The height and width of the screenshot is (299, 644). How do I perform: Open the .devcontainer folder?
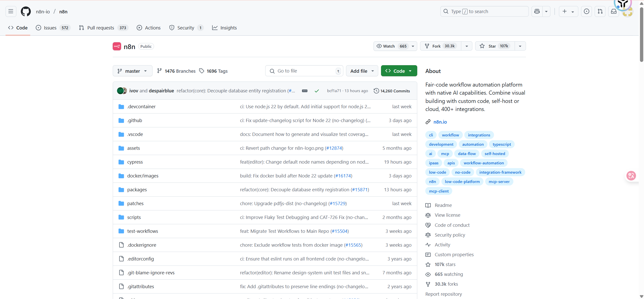pyautogui.click(x=141, y=106)
